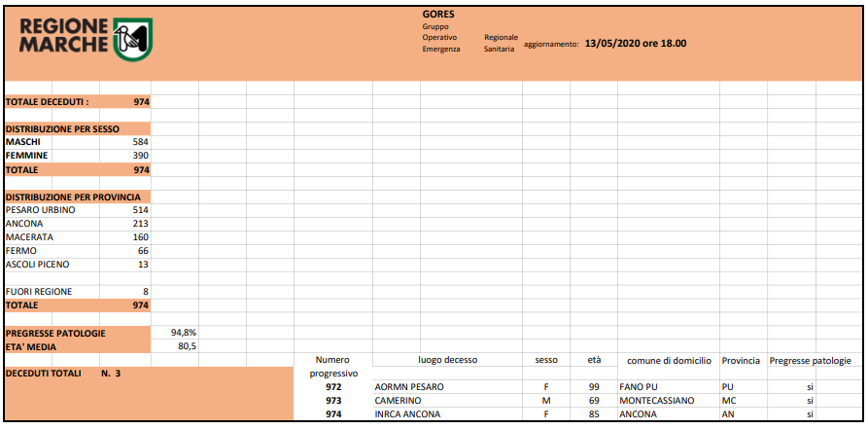Click the Regione Marche shield logo
The height and width of the screenshot is (429, 868).
pyautogui.click(x=133, y=39)
